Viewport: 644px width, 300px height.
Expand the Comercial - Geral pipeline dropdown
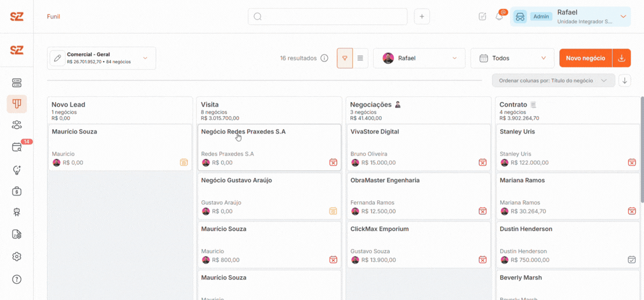(x=102, y=58)
